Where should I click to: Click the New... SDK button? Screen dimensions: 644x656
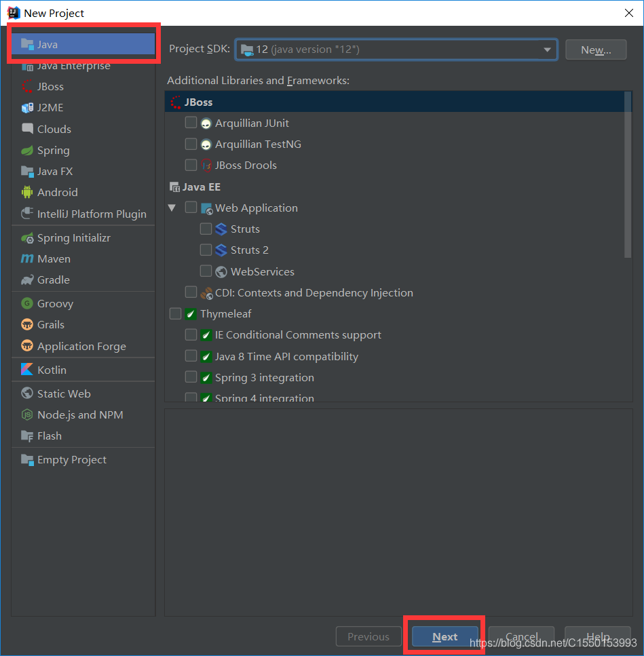pos(596,50)
